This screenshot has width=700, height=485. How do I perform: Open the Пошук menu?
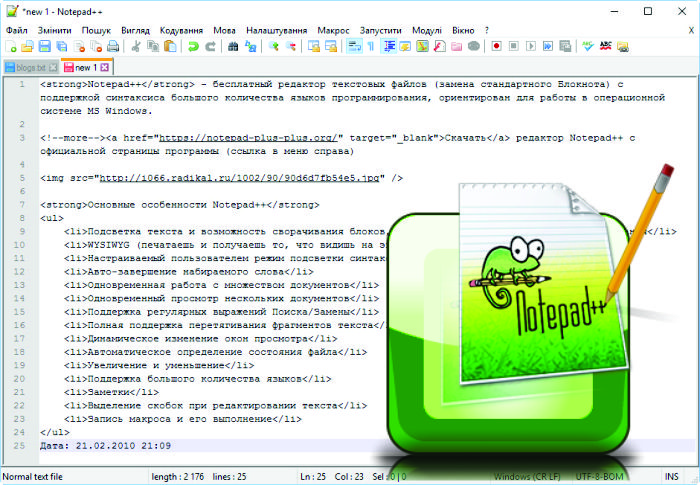pos(96,30)
